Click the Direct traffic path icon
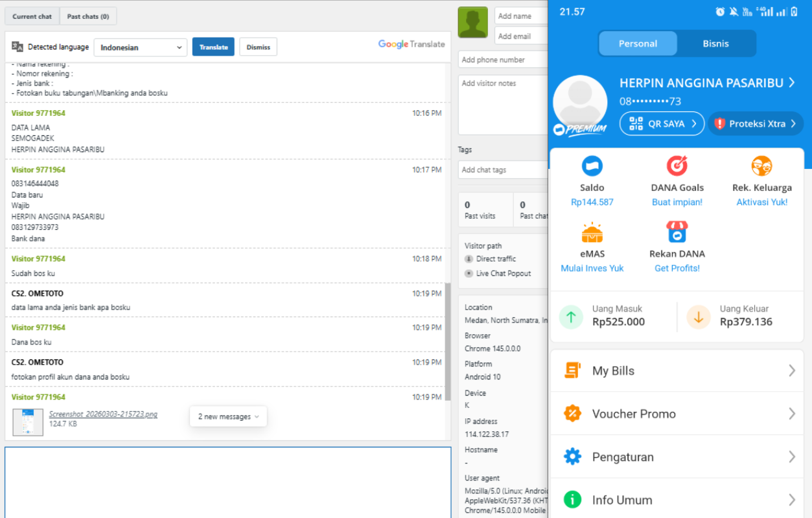Viewport: 812px width, 518px height. coord(469,259)
